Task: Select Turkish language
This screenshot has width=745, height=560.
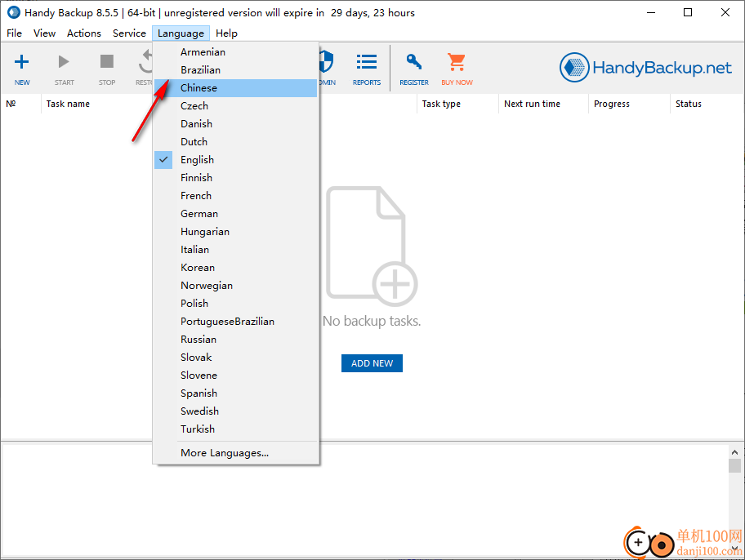Action: coord(235,429)
